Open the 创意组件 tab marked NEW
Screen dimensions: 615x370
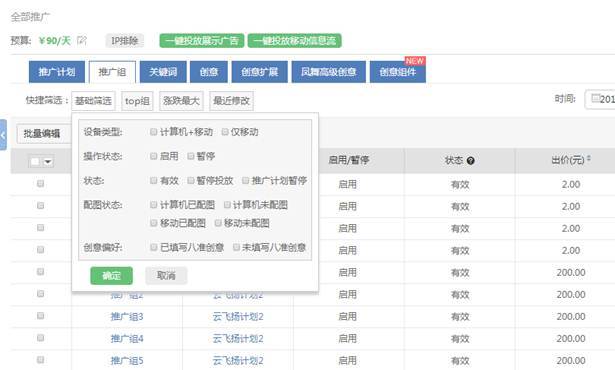[x=398, y=72]
